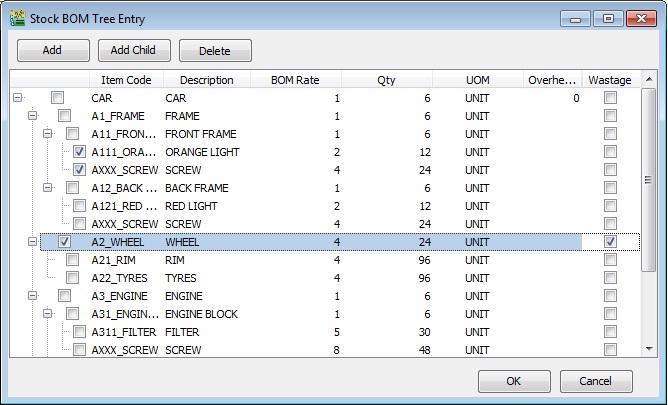This screenshot has height=405, width=668.
Task: Tick the A311_FILTER row checkbox
Action: 79,331
